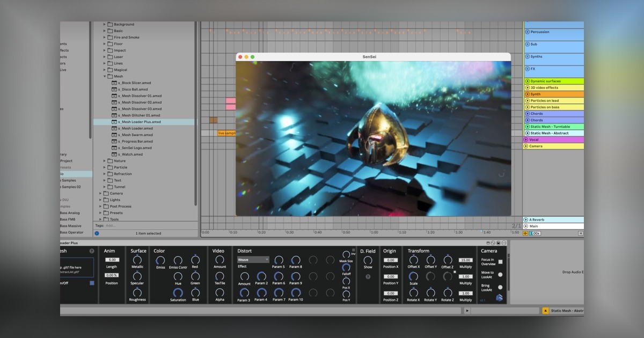Click the Percussion track unfold icon

527,32
